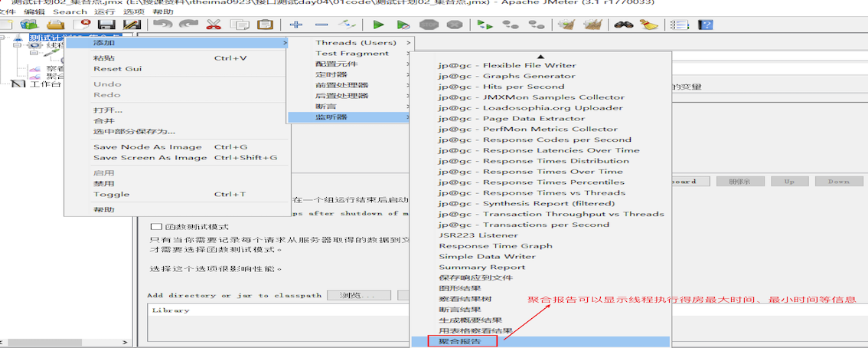Viewport: 868px width, 348px height.
Task: Click the Help question mark toolbar icon
Action: click(705, 25)
